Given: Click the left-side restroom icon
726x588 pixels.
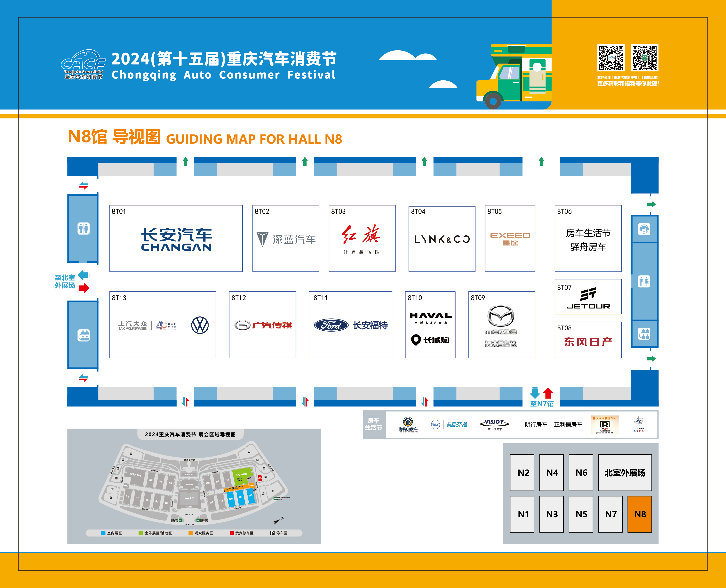Looking at the screenshot, I should pos(83,229).
